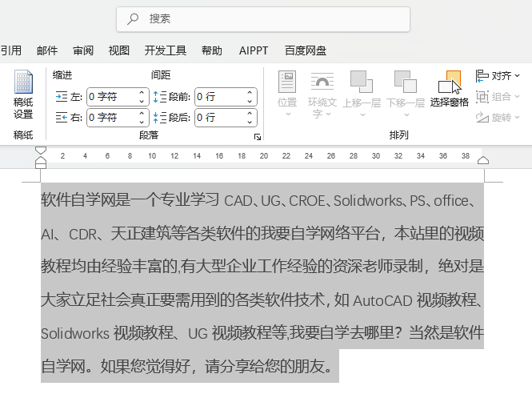
Task: Open the 视图 view tab
Action: [118, 50]
